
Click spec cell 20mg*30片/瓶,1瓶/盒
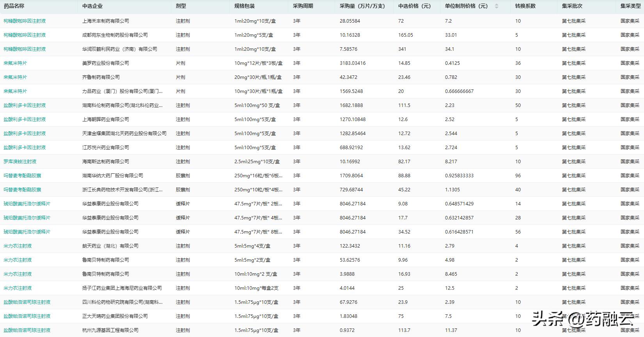point(259,77)
